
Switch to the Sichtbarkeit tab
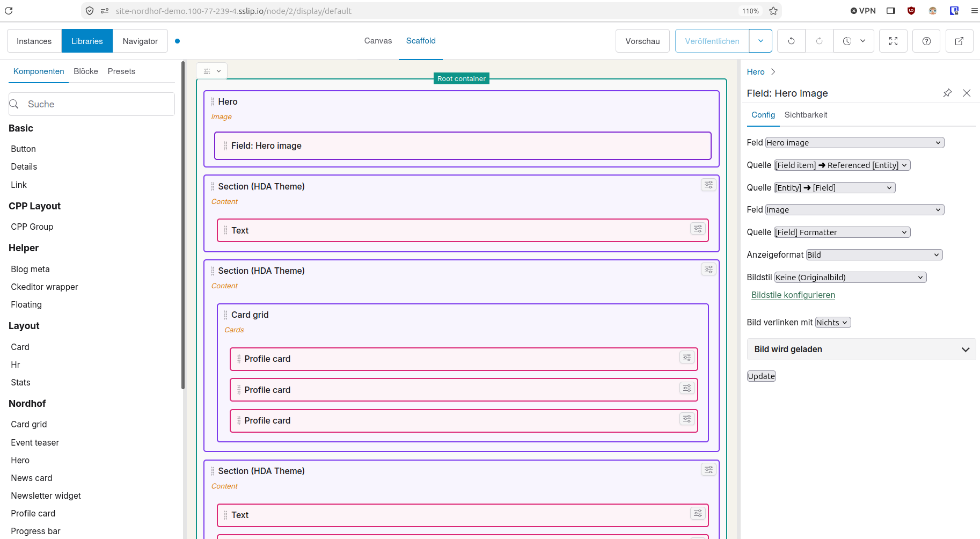(x=806, y=115)
